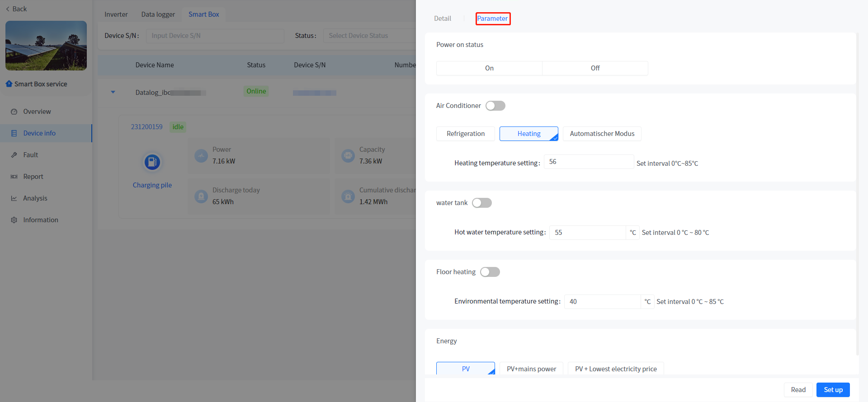The image size is (868, 402).
Task: Turn on the Floor heating switch
Action: click(x=490, y=272)
